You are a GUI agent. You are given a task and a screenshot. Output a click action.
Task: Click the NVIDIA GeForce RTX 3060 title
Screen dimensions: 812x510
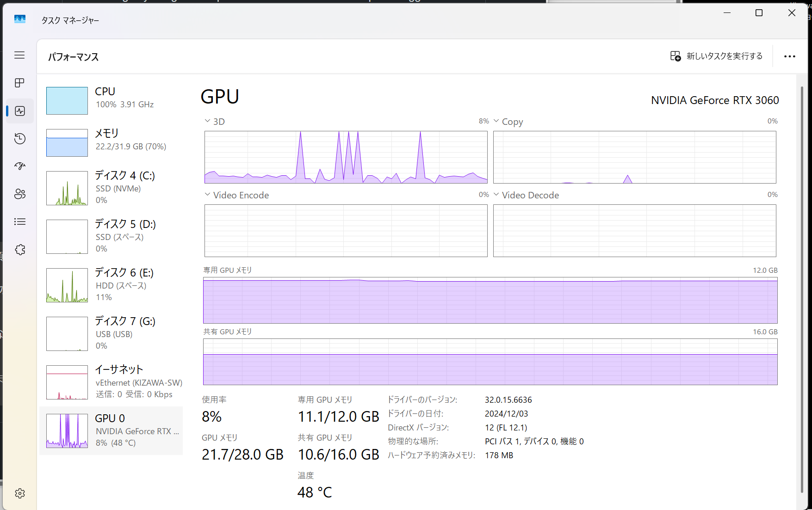point(715,100)
